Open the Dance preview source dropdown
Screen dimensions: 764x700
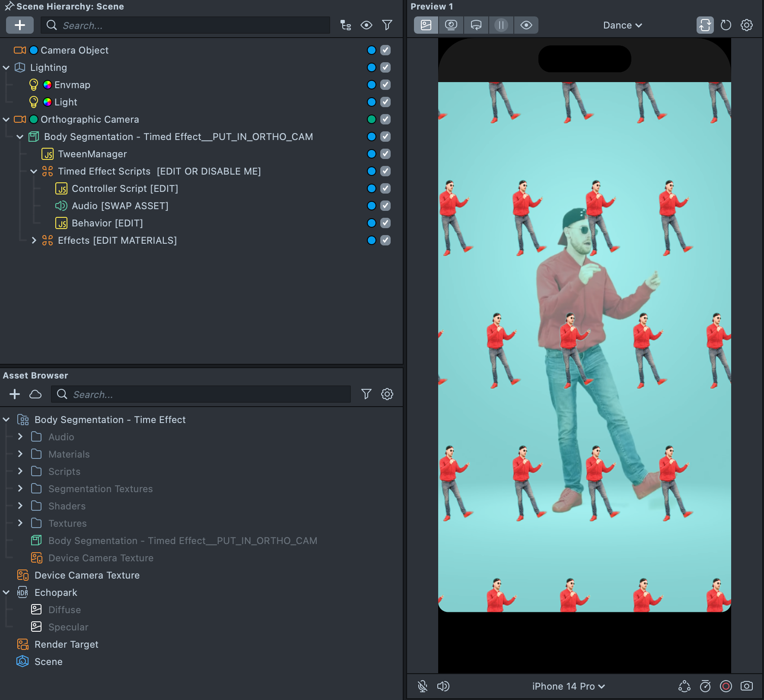622,25
